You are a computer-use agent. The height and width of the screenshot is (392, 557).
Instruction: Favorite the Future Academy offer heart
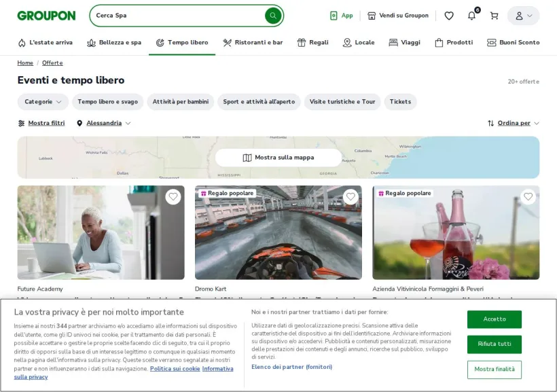pyautogui.click(x=173, y=196)
